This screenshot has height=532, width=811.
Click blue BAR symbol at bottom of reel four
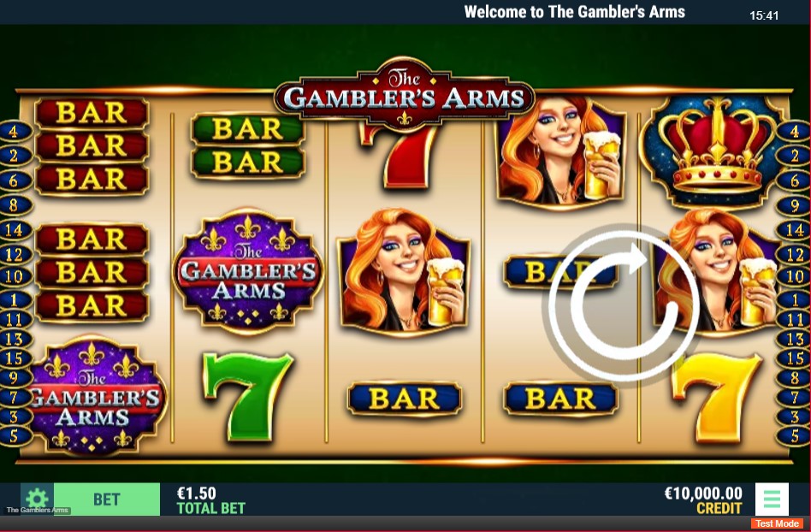(560, 399)
